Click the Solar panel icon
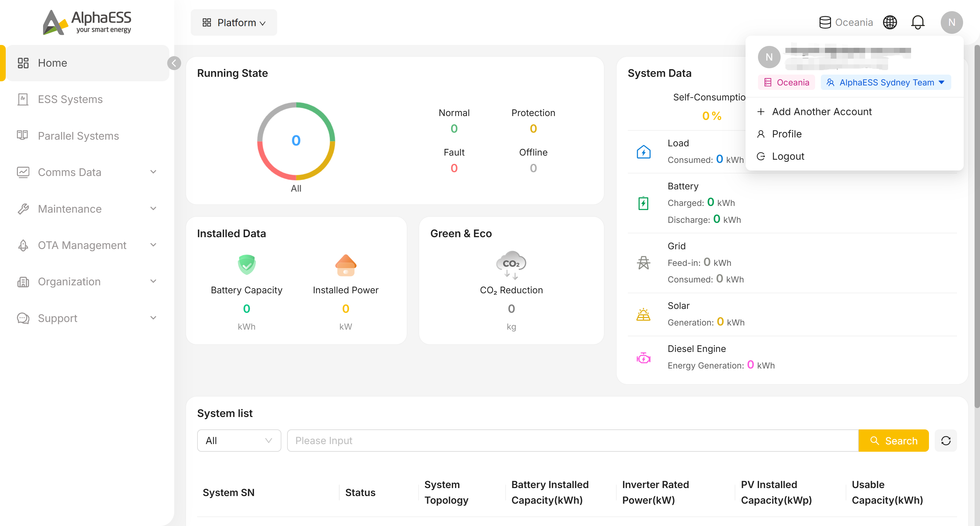This screenshot has width=980, height=526. 643,314
